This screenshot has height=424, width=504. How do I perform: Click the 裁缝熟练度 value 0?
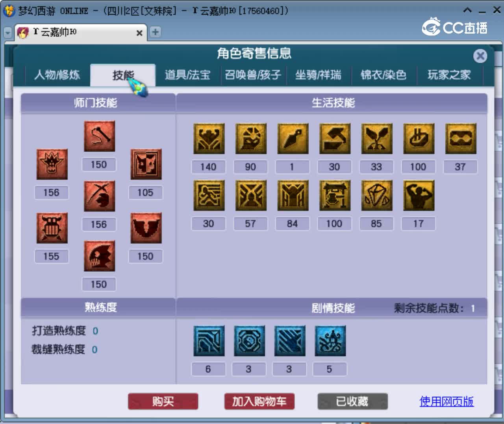(x=94, y=350)
